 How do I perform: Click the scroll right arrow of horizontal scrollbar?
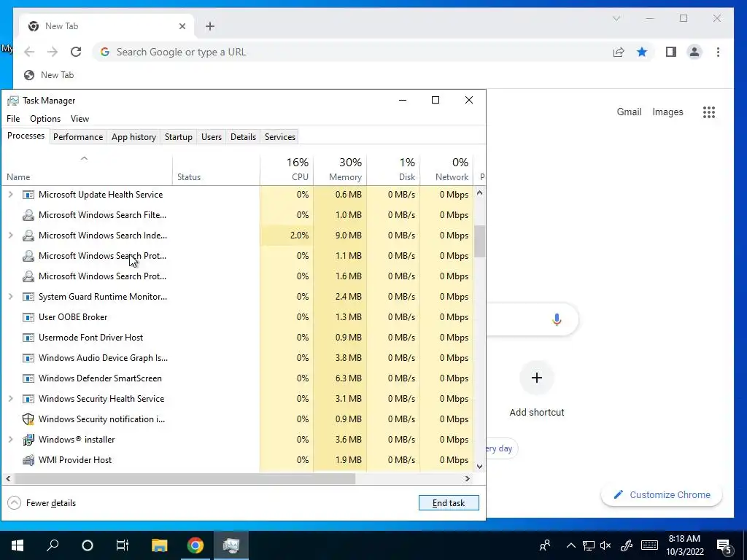pyautogui.click(x=468, y=478)
